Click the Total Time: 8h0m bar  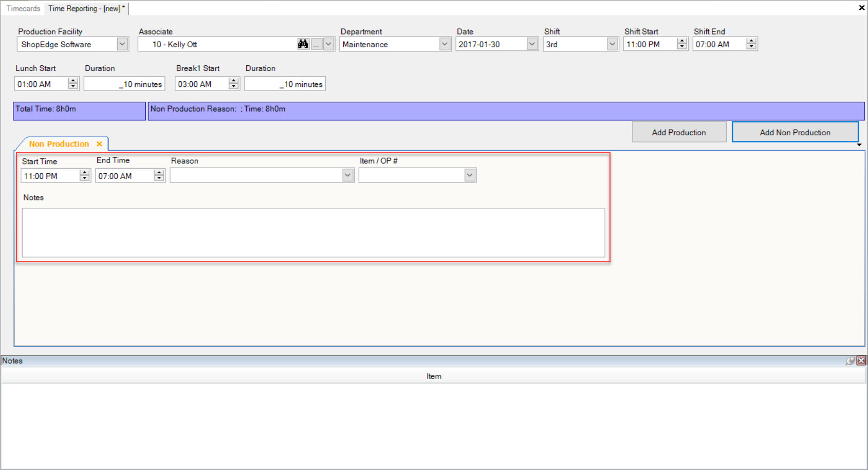(x=79, y=111)
